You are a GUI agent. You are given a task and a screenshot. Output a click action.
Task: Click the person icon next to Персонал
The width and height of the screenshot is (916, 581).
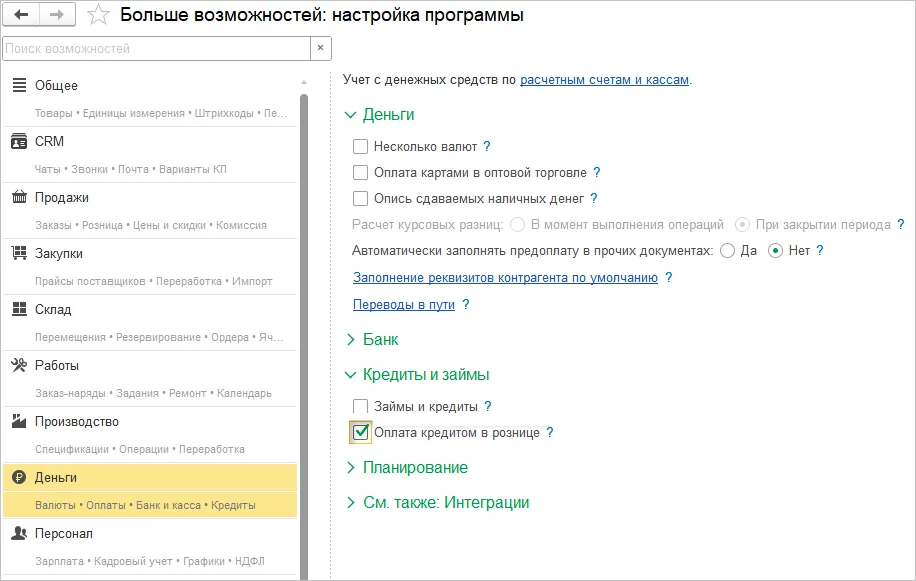pyautogui.click(x=19, y=534)
